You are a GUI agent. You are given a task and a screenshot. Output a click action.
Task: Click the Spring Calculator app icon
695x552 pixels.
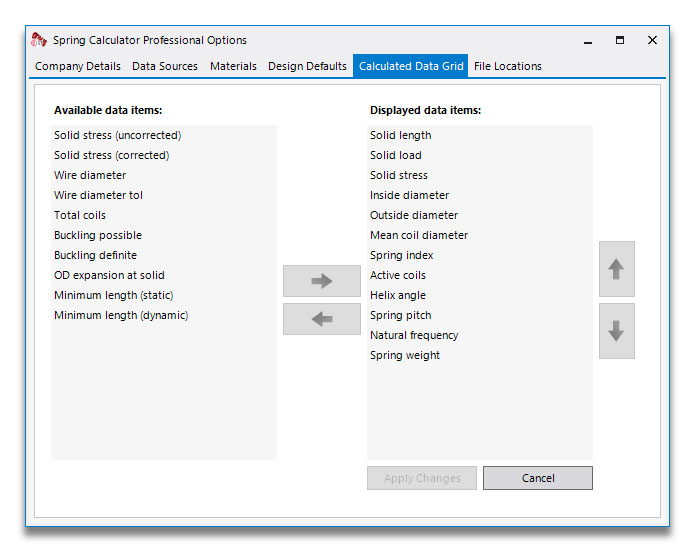(x=39, y=40)
